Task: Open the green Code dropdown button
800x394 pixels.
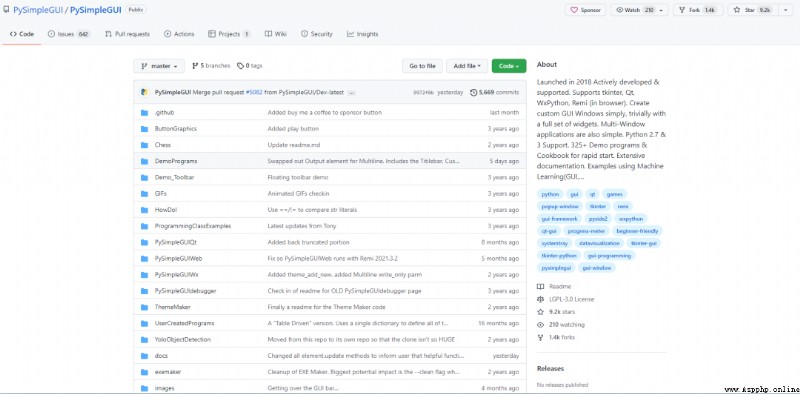Action: [x=509, y=66]
